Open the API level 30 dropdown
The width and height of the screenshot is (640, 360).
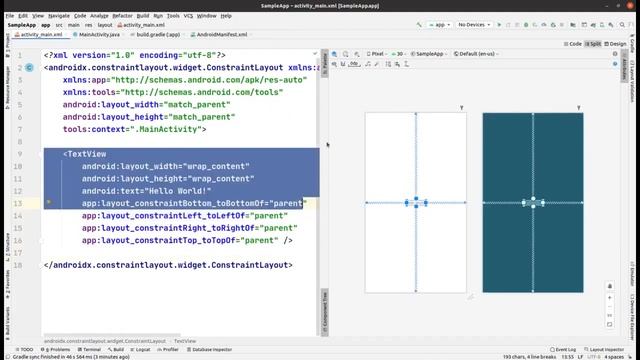[398, 54]
